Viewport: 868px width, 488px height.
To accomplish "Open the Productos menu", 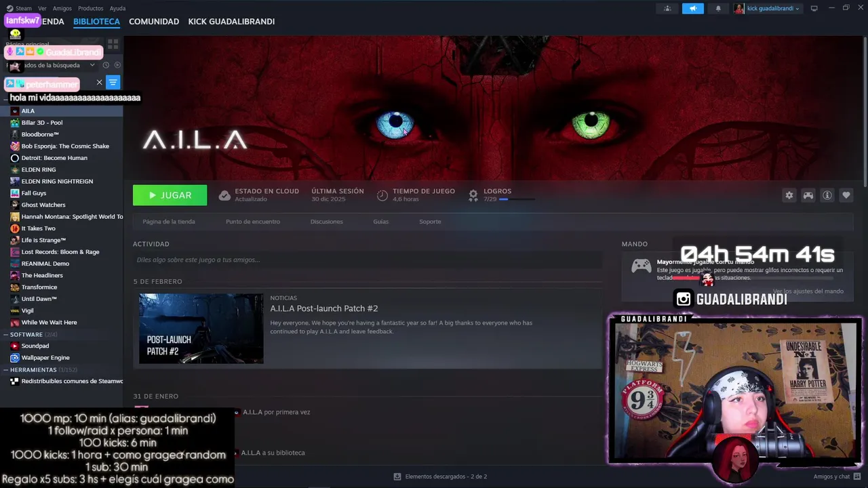I will [x=90, y=8].
